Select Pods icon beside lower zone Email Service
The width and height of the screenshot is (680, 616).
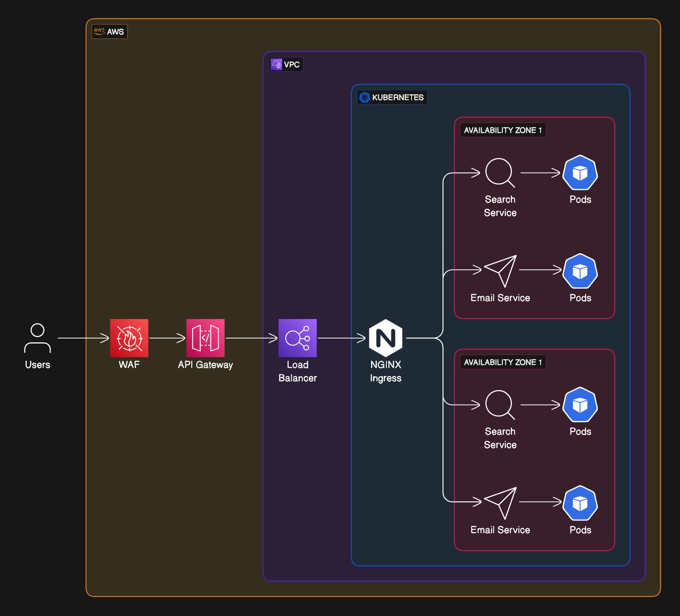[x=580, y=503]
